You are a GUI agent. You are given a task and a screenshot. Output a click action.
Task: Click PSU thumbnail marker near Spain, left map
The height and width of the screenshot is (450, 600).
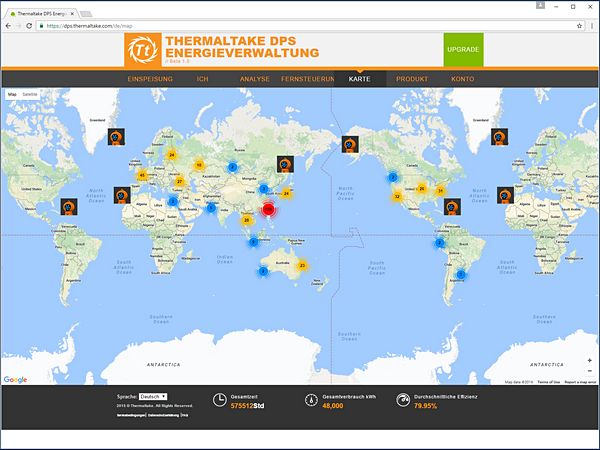coord(122,195)
